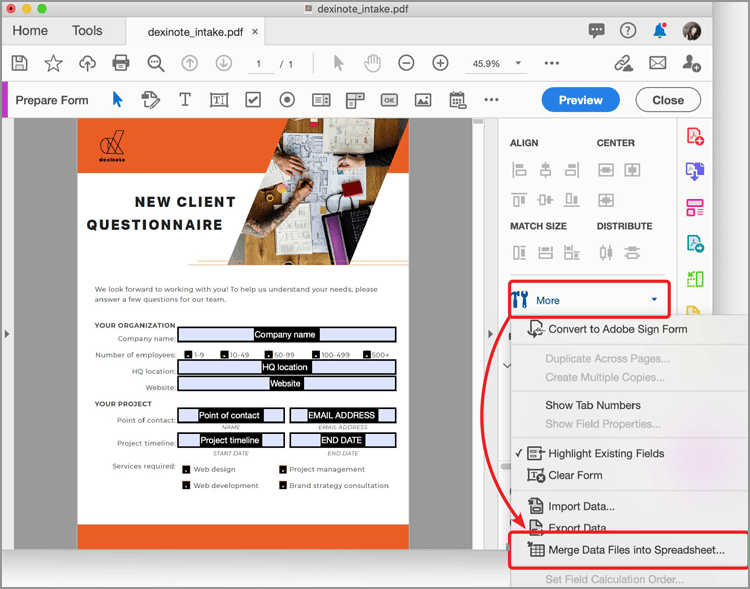Click the Company name form field
The width and height of the screenshot is (750, 589).
pyautogui.click(x=286, y=334)
